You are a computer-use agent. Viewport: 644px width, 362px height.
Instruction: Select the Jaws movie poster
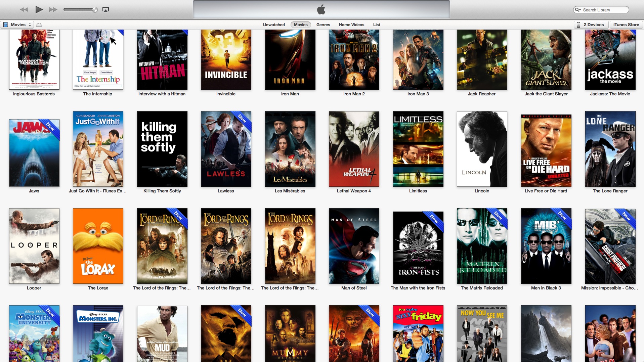[x=34, y=153]
